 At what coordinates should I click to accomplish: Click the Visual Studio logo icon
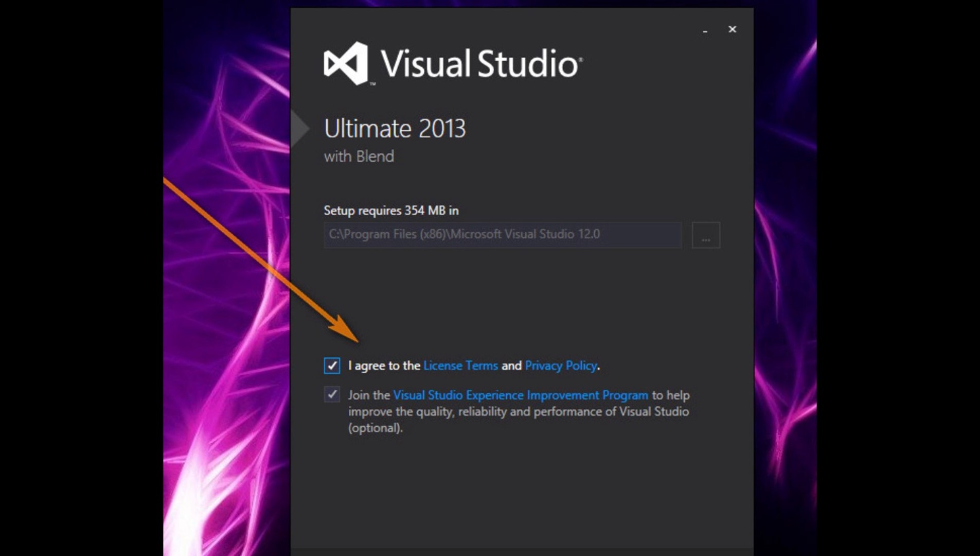tap(346, 63)
